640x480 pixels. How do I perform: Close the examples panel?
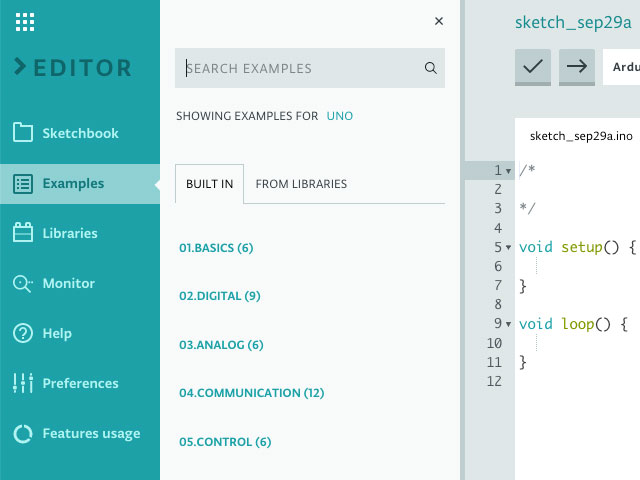[439, 21]
